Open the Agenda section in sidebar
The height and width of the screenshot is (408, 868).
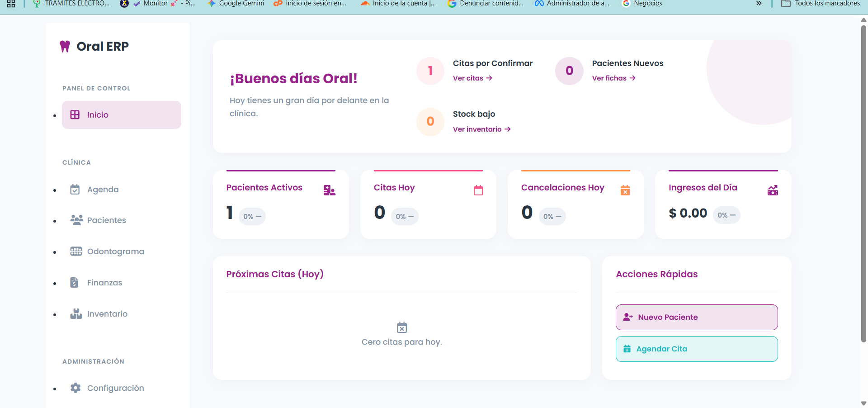pos(103,190)
